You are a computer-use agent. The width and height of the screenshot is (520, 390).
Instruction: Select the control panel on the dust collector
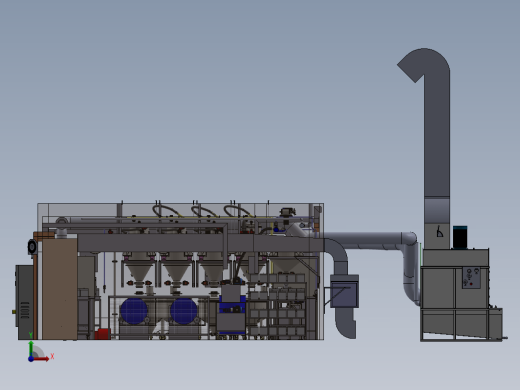click(471, 278)
